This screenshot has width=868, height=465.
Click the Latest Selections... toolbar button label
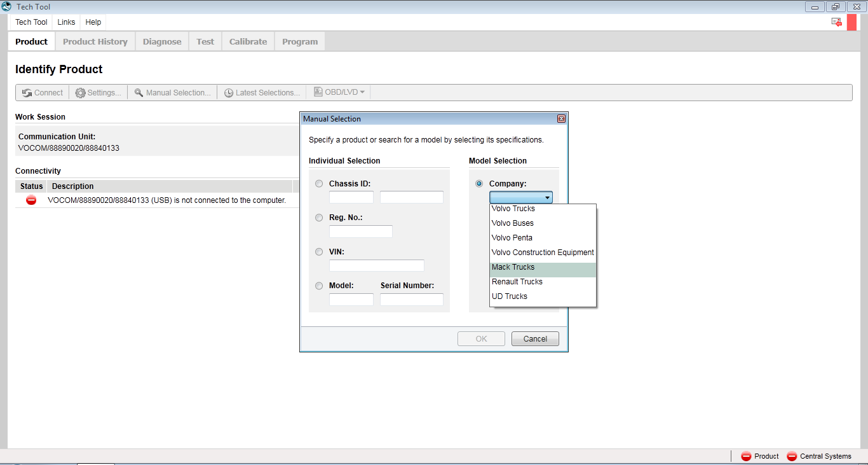[x=268, y=93]
